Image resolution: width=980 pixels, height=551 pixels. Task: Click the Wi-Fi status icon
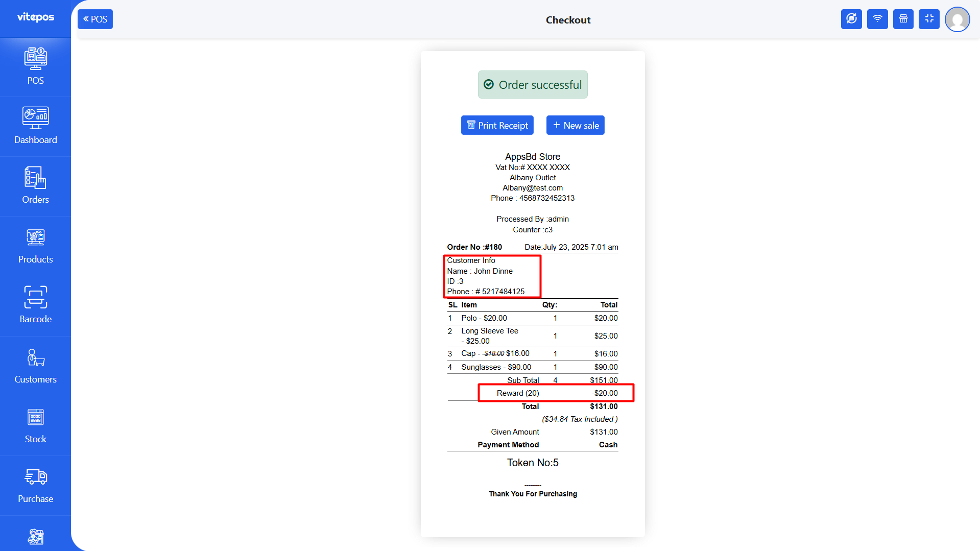click(x=877, y=19)
